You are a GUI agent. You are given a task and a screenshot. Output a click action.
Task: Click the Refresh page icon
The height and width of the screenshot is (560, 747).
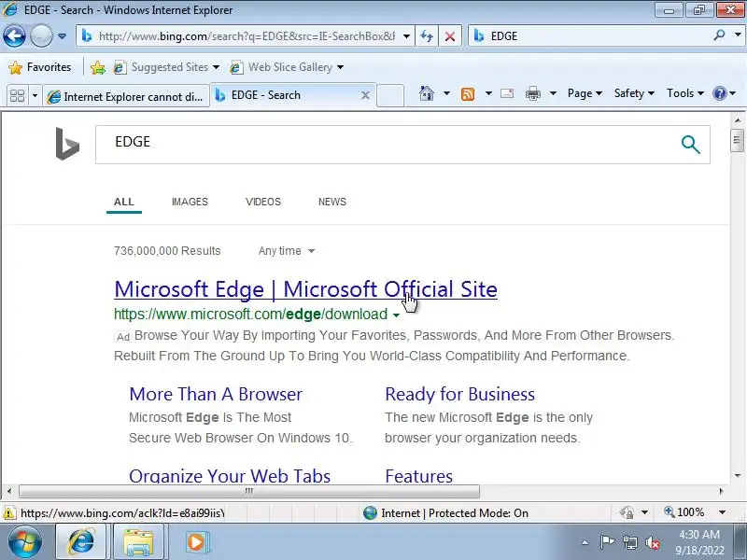point(427,36)
